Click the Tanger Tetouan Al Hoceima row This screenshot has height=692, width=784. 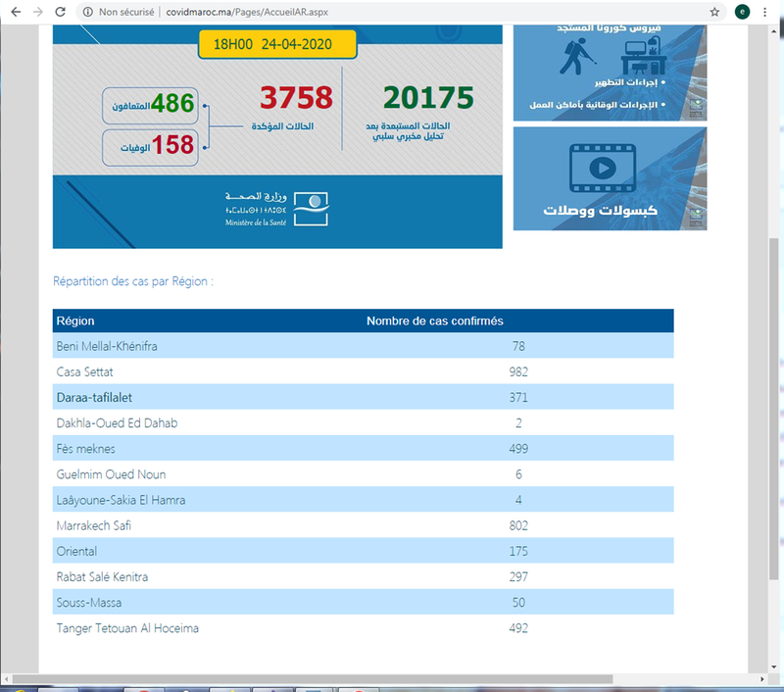(x=363, y=627)
